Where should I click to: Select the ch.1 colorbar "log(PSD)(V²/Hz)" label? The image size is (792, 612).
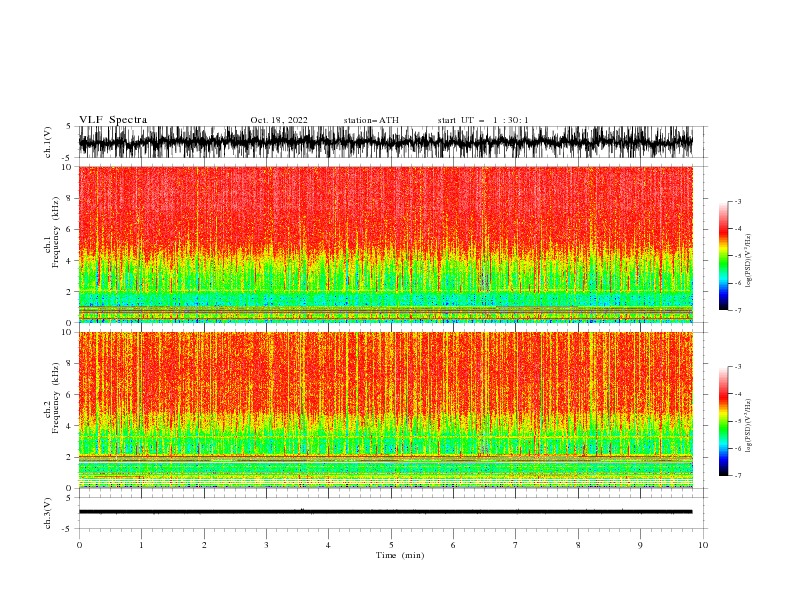click(x=749, y=261)
